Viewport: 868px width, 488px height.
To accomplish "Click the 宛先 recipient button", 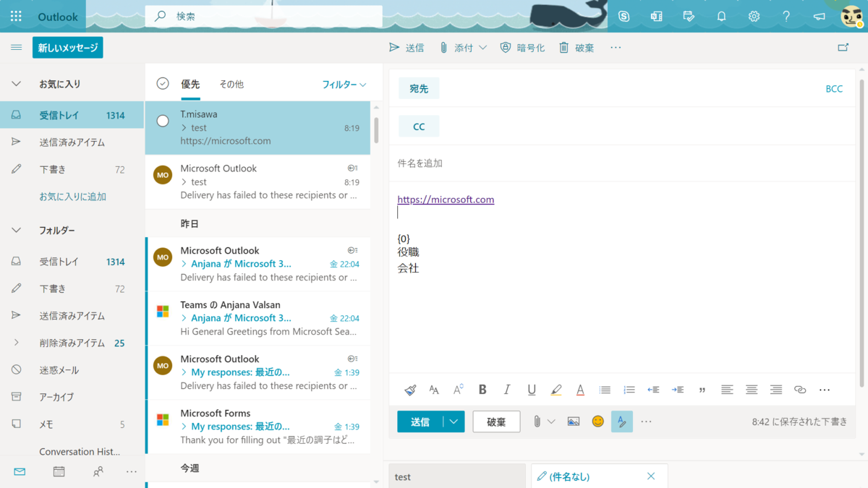I will [419, 88].
